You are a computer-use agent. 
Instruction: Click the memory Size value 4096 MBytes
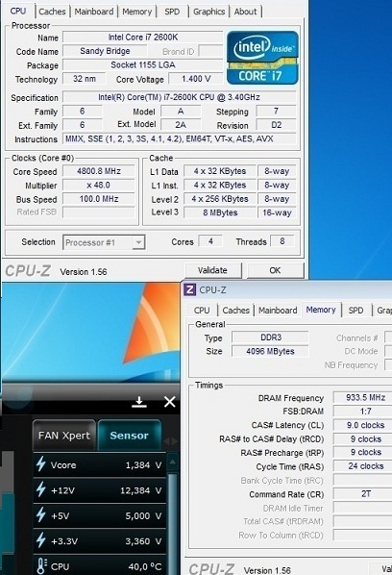pos(270,351)
